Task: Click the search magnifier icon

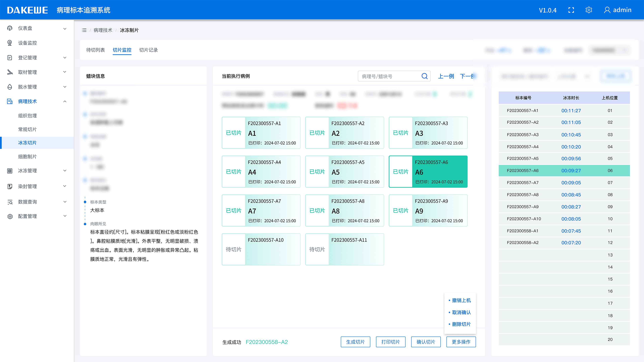Action: coord(424,76)
